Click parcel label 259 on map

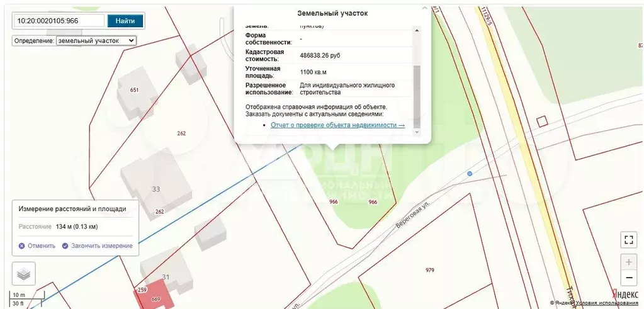142,289
